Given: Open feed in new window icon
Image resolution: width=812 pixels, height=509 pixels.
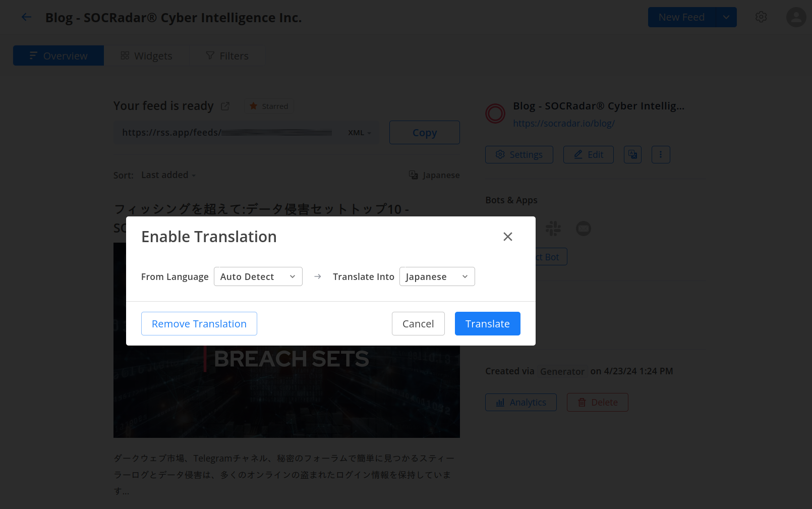Looking at the screenshot, I should [225, 106].
